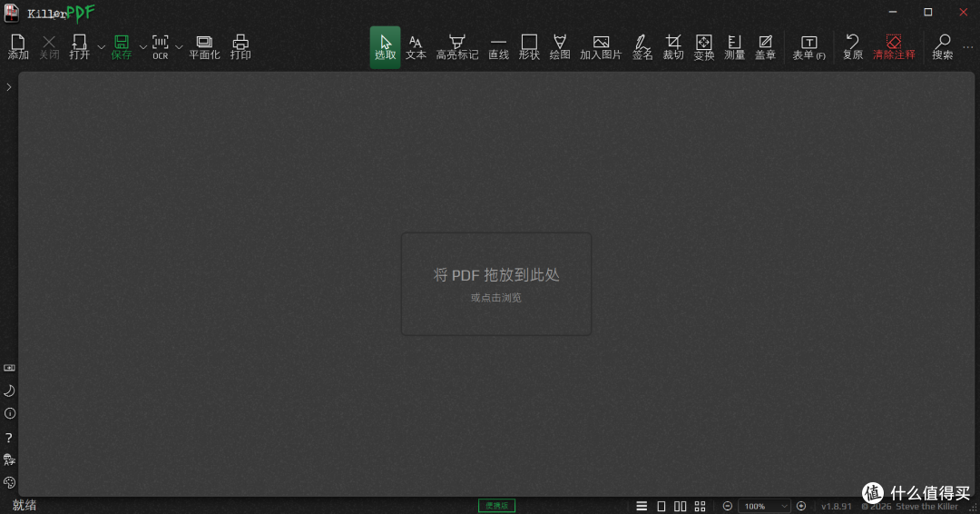Pick the 直线 (Line) tool
Image resolution: width=980 pixels, height=514 pixels.
[498, 47]
